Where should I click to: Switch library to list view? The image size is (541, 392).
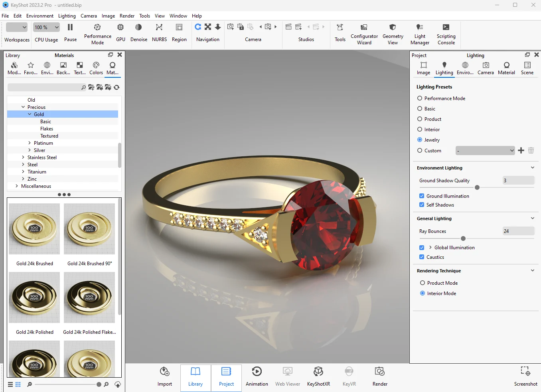click(x=10, y=384)
